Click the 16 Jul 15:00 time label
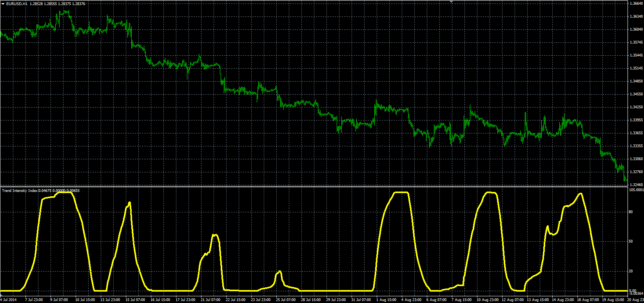The width and height of the screenshot is (644, 303). click(x=160, y=300)
